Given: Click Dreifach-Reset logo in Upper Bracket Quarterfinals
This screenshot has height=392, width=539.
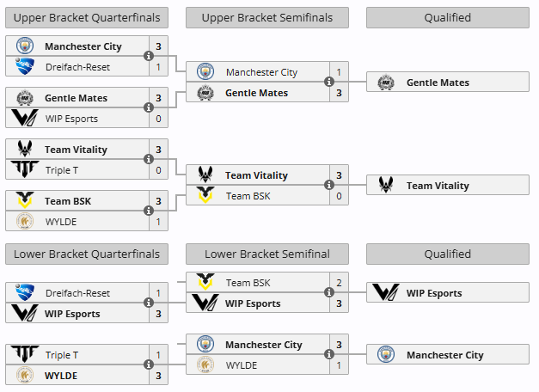Looking at the screenshot, I should pos(24,67).
